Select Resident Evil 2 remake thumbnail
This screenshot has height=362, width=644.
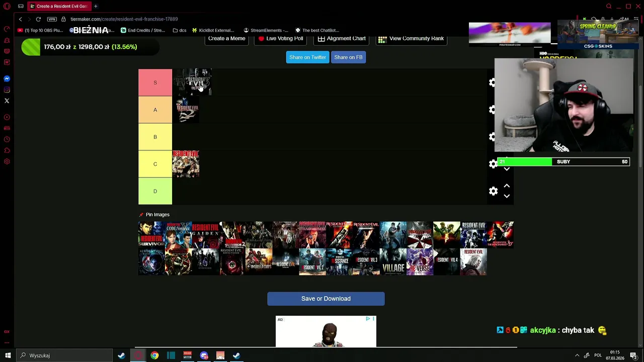(x=312, y=262)
